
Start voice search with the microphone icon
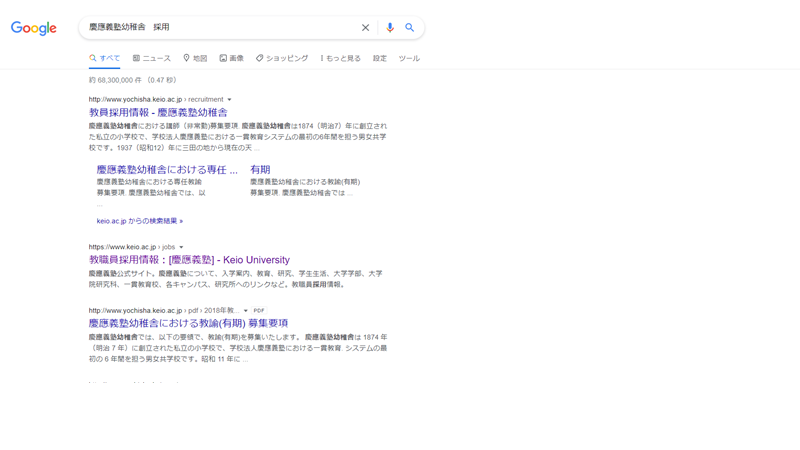pos(390,28)
